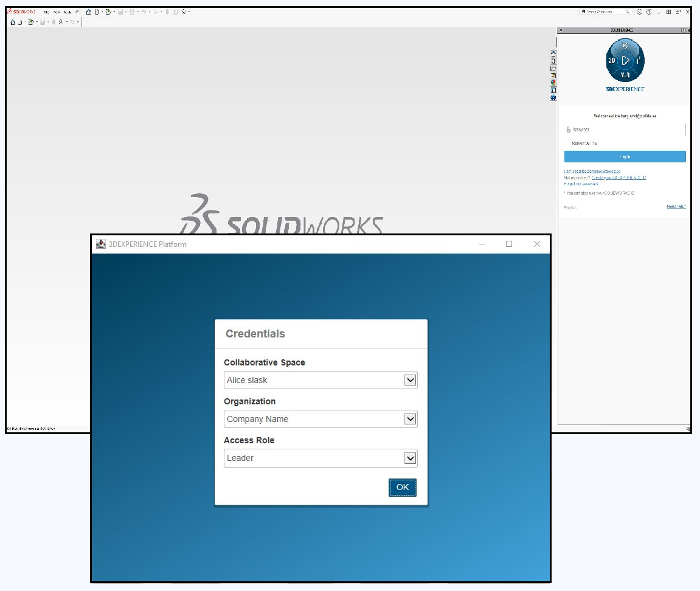Click the 3DEXPERIENCE globe task pane icon
Image resolution: width=700 pixels, height=591 pixels.
[553, 97]
